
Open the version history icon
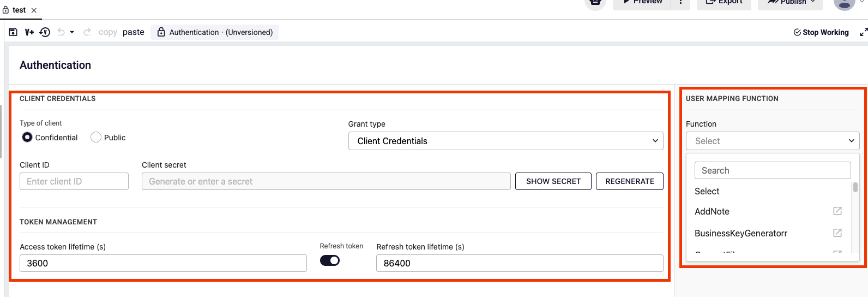(x=45, y=32)
